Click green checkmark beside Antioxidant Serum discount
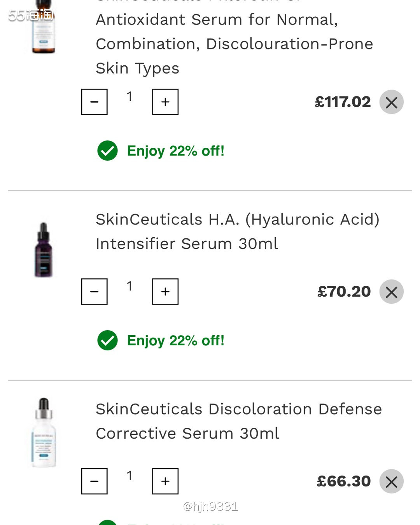Screen dimensions: 420x525 coord(107,151)
